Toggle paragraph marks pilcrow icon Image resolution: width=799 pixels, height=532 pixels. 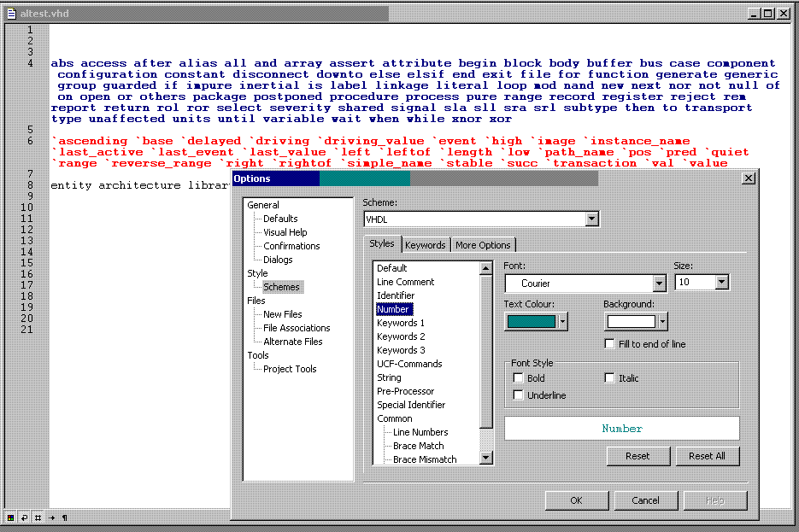click(65, 517)
